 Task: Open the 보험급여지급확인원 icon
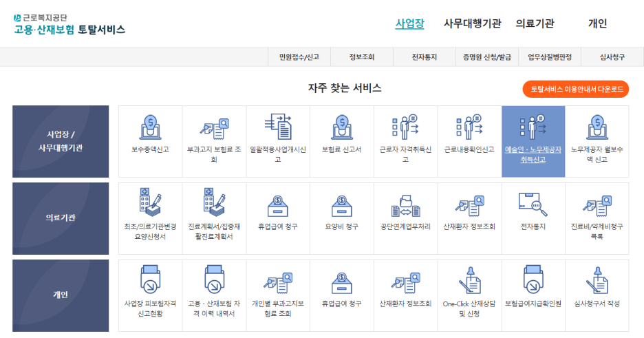[533, 279]
